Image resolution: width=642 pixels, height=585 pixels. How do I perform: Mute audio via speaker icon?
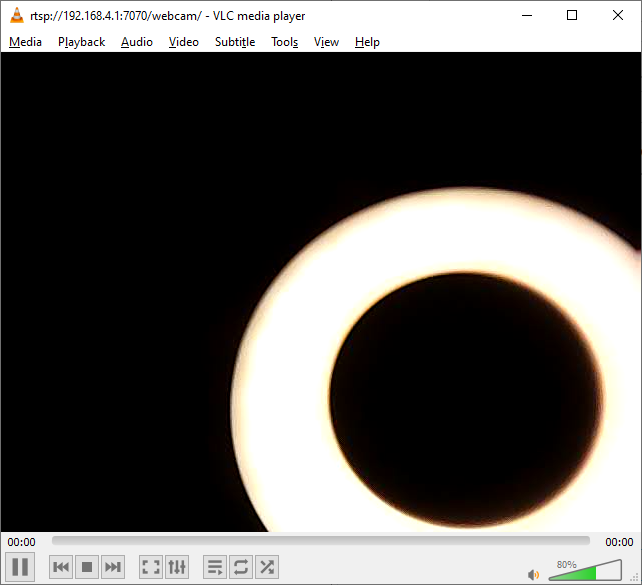click(x=533, y=575)
